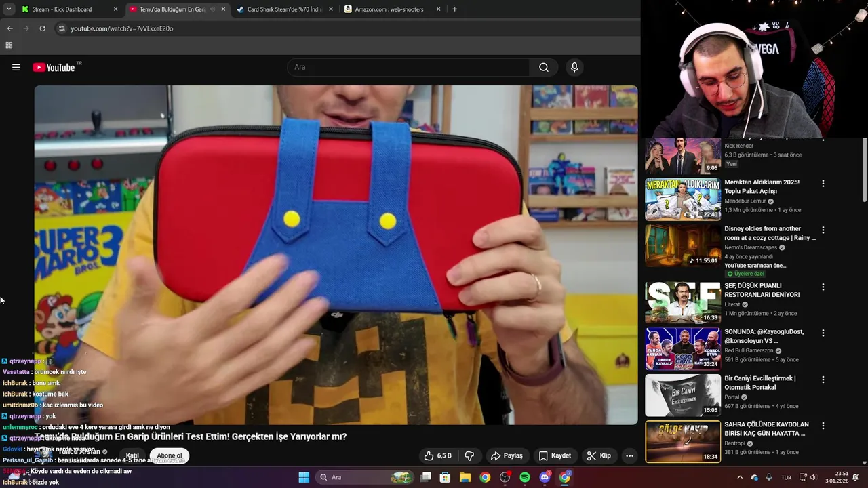868x488 pixels.
Task: Open the SONUNDA: @KayaogluDost video title
Action: point(764,336)
